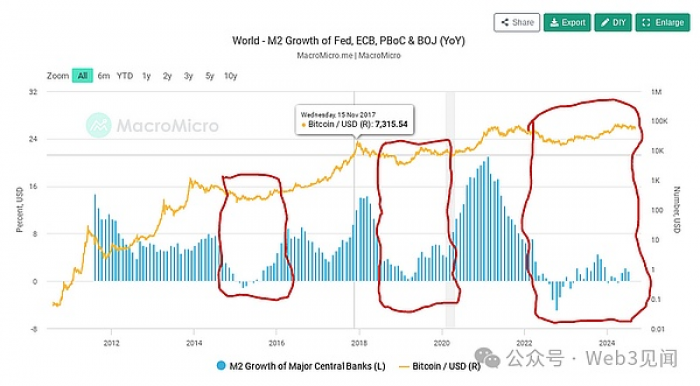This screenshot has height=386, width=700.
Task: Click the download icon on Export
Action: pos(554,22)
